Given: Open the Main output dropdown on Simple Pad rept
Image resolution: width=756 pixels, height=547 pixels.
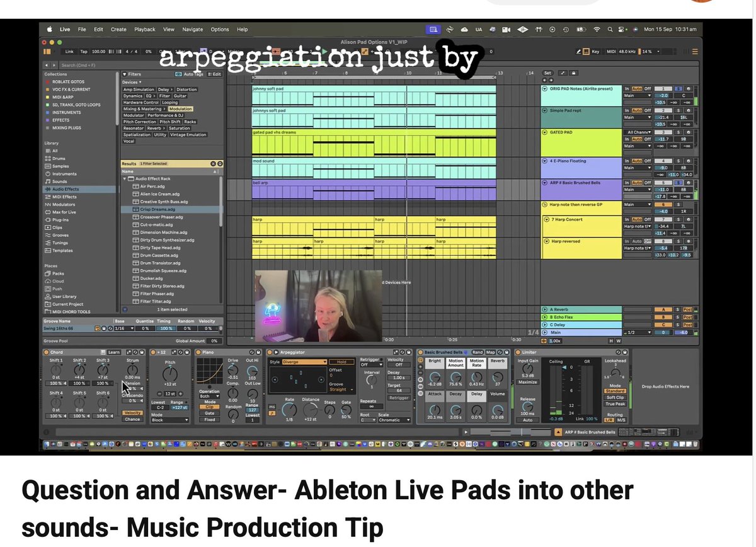Looking at the screenshot, I should (x=638, y=117).
